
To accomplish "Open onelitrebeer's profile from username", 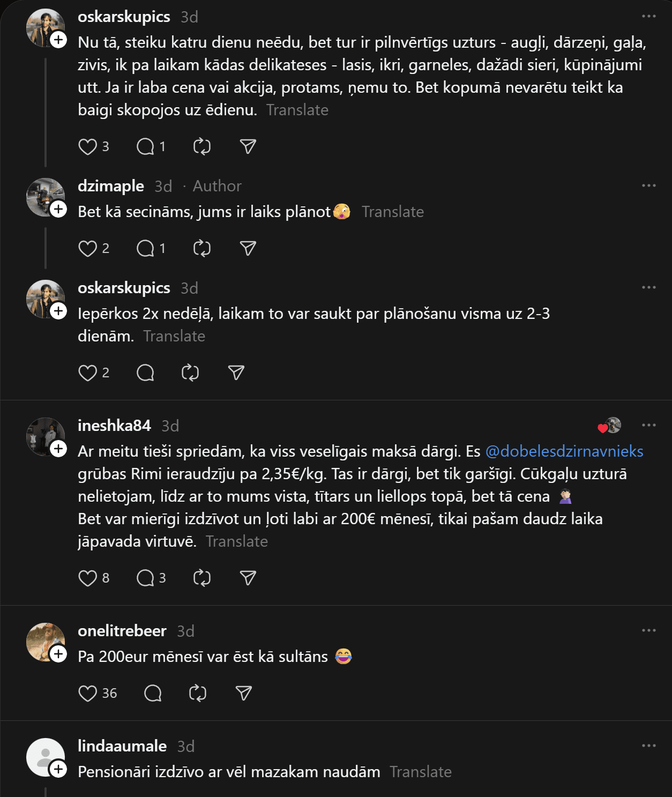I will (122, 631).
